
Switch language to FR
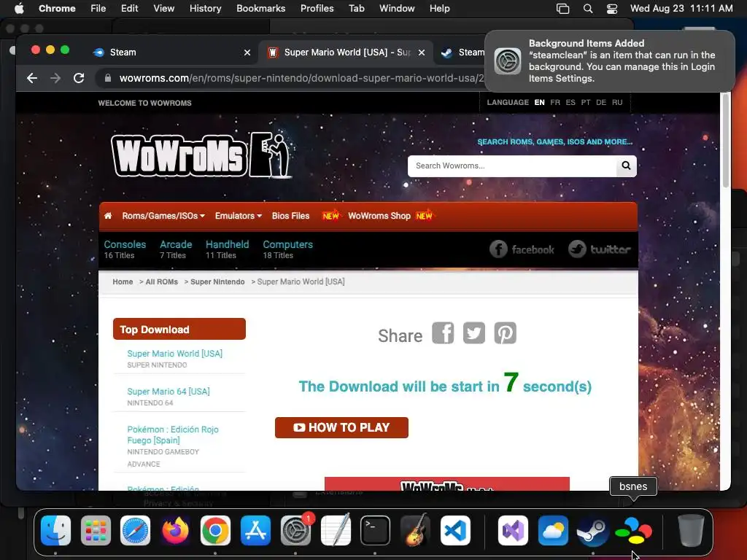tap(555, 102)
